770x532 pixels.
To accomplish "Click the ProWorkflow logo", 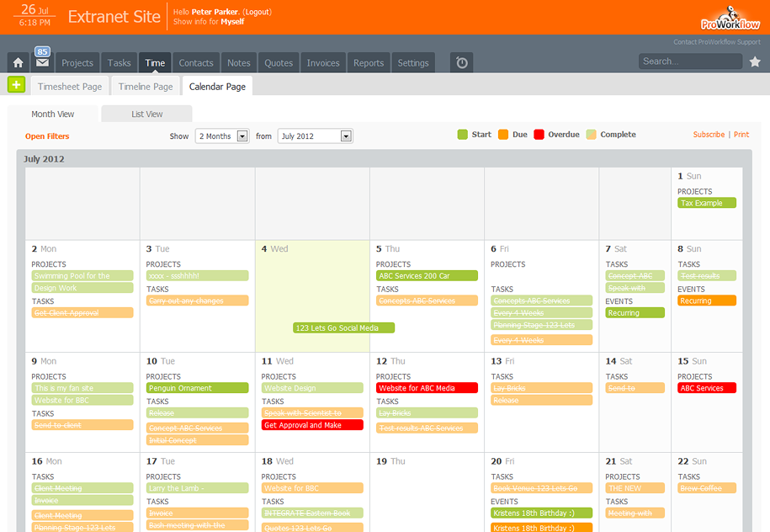I will 730,19.
